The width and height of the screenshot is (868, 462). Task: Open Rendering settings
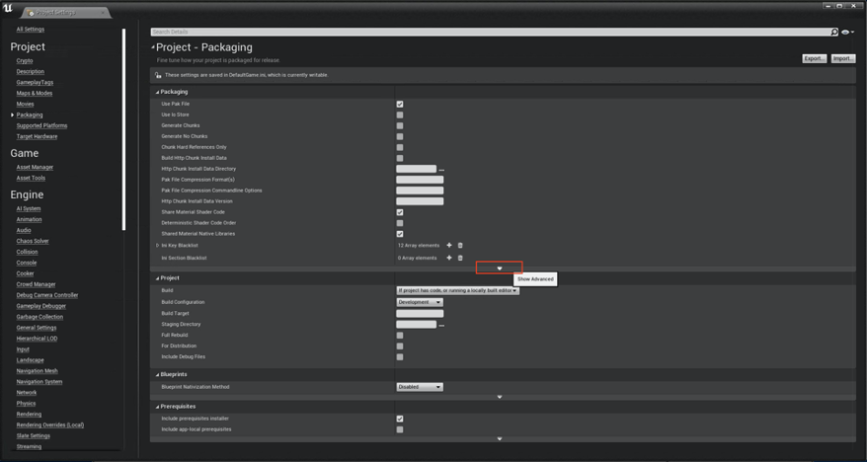pyautogui.click(x=29, y=415)
